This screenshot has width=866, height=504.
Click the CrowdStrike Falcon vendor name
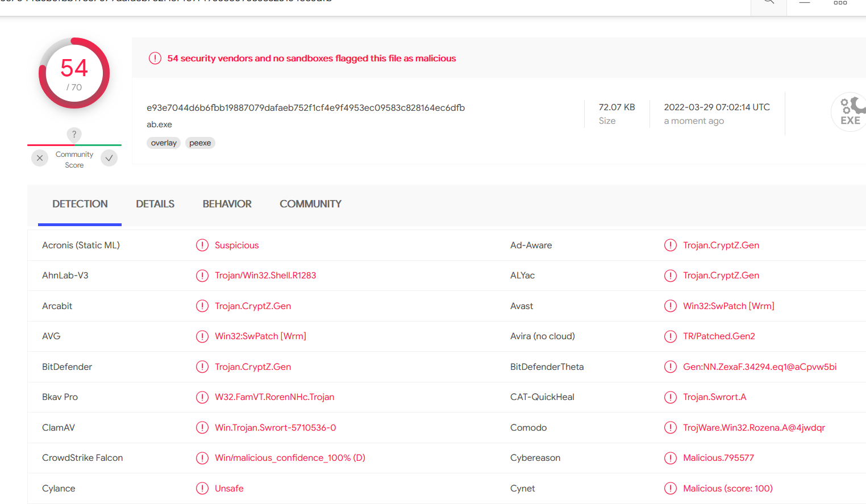coord(82,458)
